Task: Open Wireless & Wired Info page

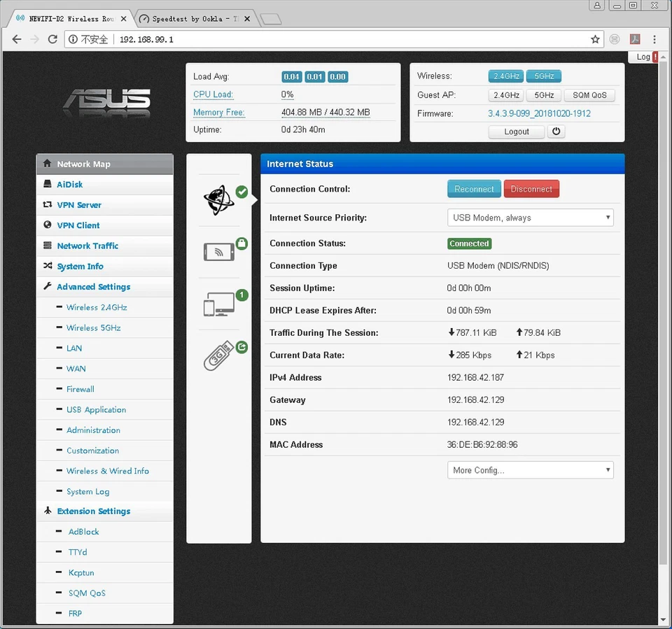Action: coord(105,471)
